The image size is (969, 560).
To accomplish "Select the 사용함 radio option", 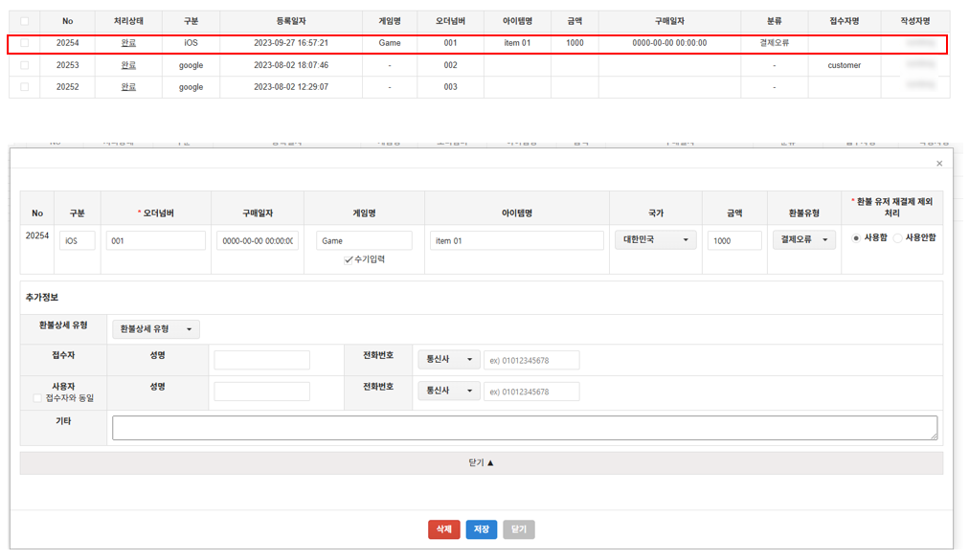I will click(856, 237).
